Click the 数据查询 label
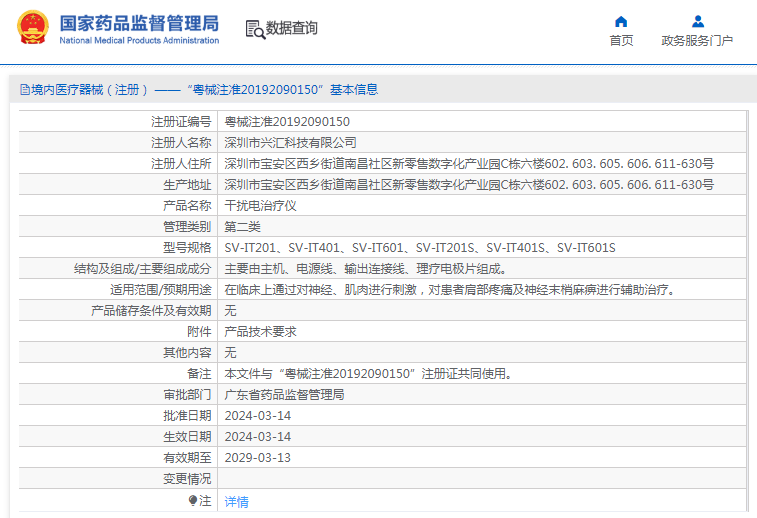This screenshot has width=757, height=518. point(292,28)
